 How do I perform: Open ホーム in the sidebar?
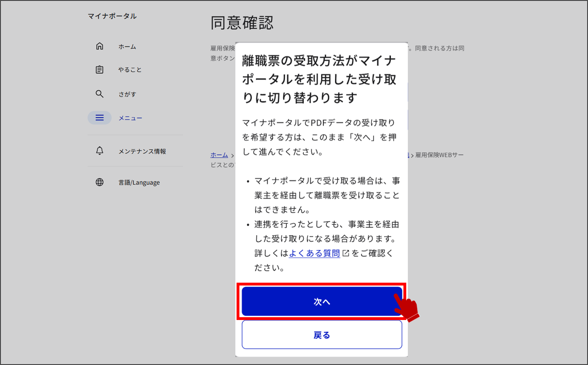pyautogui.click(x=127, y=47)
